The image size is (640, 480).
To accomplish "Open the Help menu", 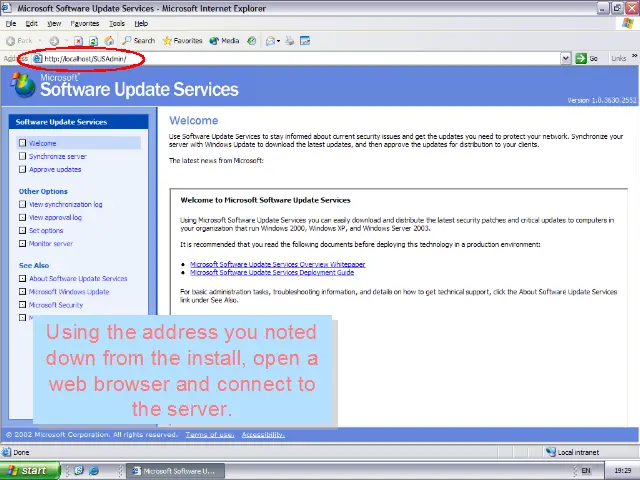I will [141, 24].
